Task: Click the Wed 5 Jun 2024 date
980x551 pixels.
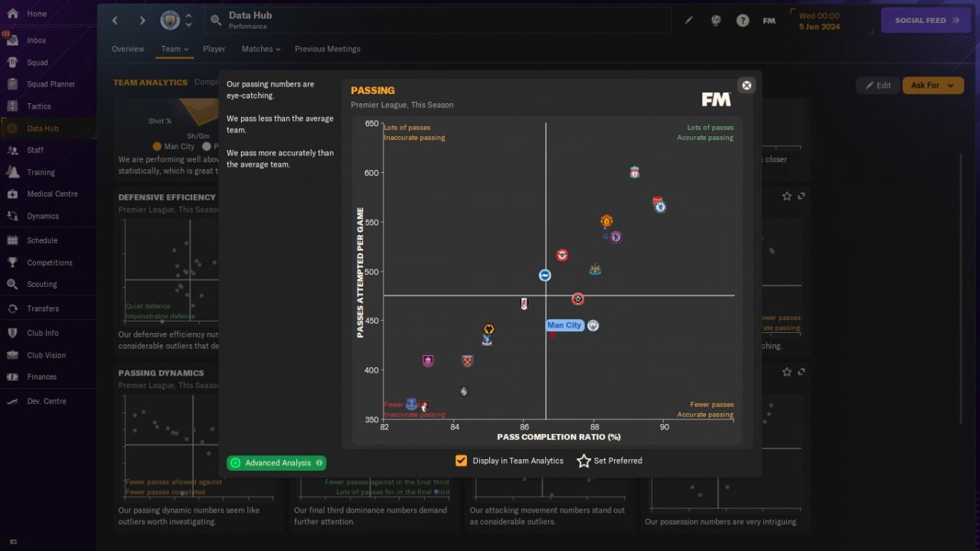Action: (818, 21)
